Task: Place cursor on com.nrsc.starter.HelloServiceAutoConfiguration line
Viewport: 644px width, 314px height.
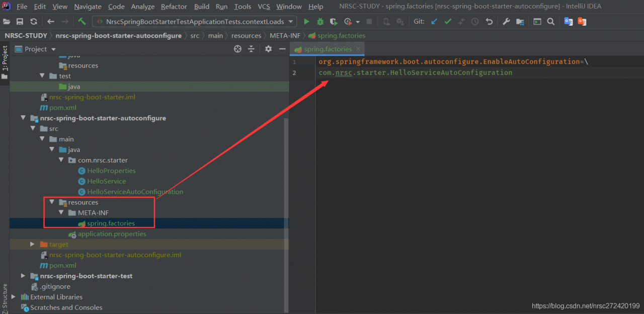Action: [x=416, y=72]
